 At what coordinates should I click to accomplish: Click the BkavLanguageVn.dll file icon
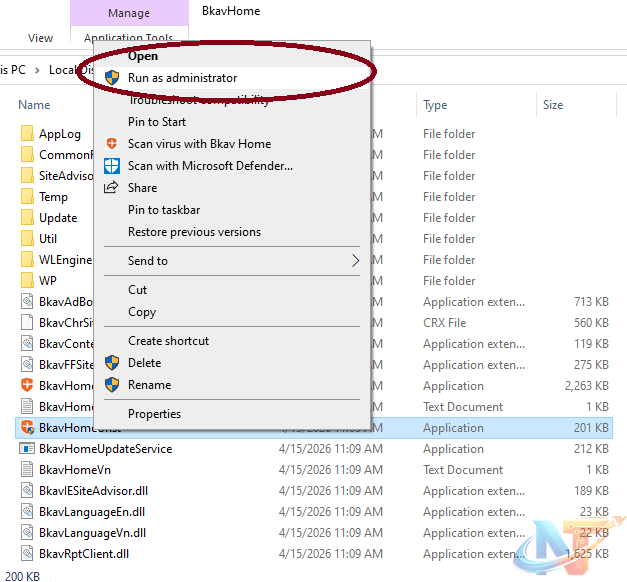click(x=27, y=532)
